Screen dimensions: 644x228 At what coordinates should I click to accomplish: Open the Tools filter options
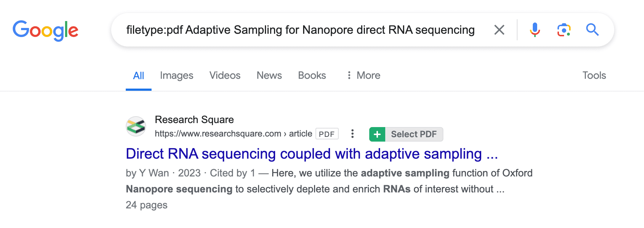click(x=594, y=76)
